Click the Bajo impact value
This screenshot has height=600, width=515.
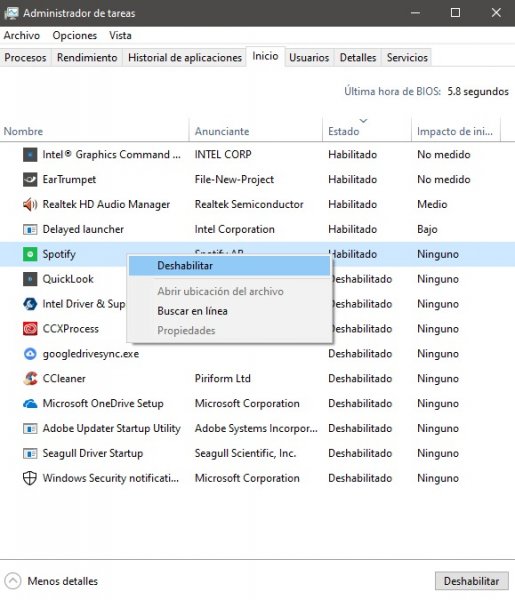point(427,229)
